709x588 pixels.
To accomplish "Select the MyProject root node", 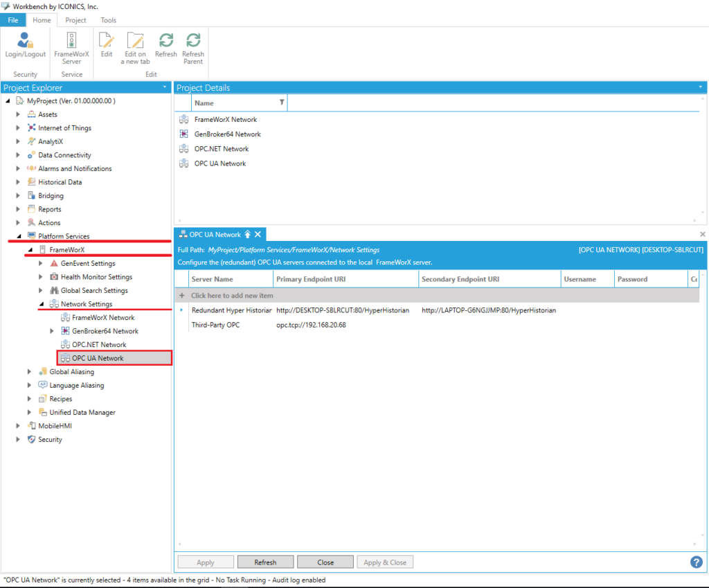I will [71, 101].
